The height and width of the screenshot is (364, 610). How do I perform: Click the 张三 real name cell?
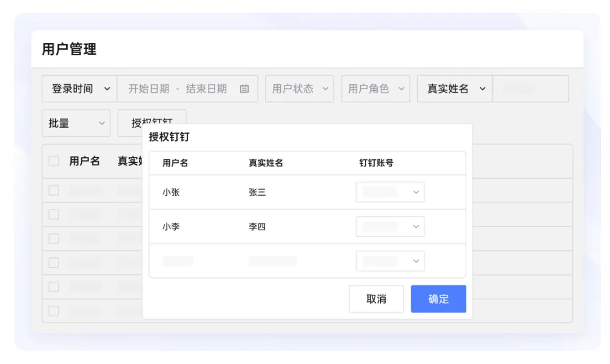point(257,192)
